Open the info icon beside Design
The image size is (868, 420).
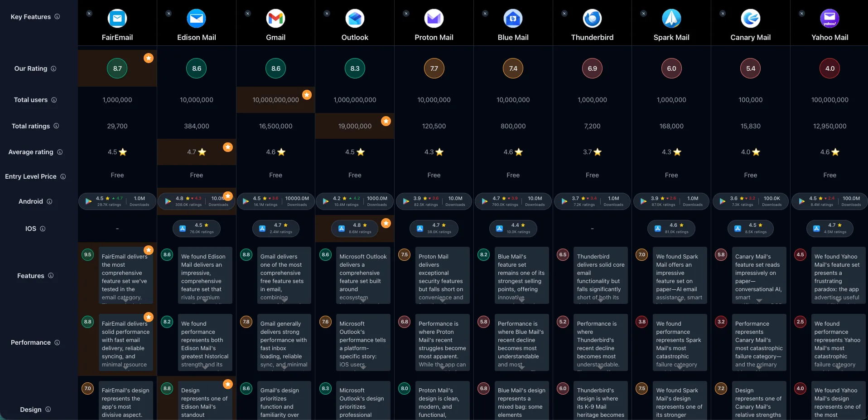[x=48, y=409]
